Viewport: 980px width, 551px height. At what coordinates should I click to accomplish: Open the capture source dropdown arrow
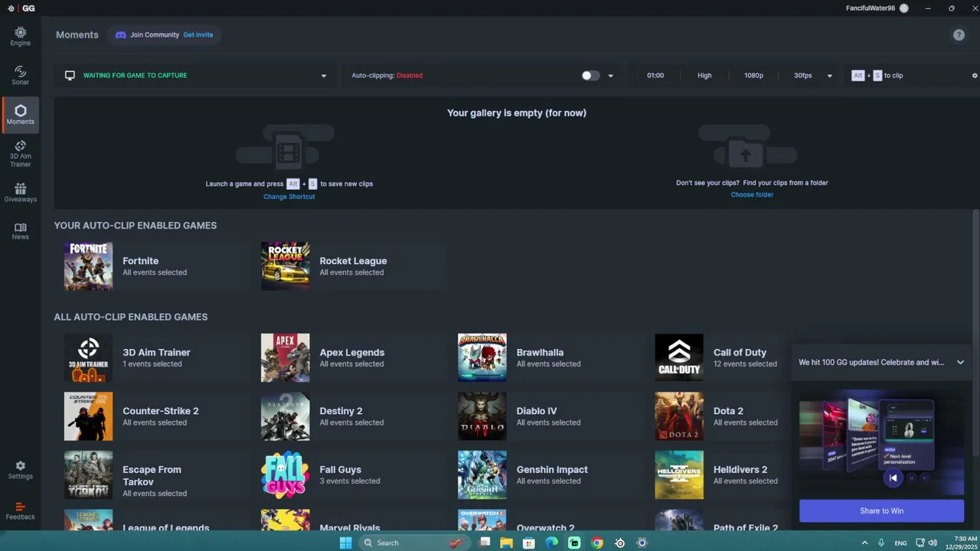coord(323,76)
